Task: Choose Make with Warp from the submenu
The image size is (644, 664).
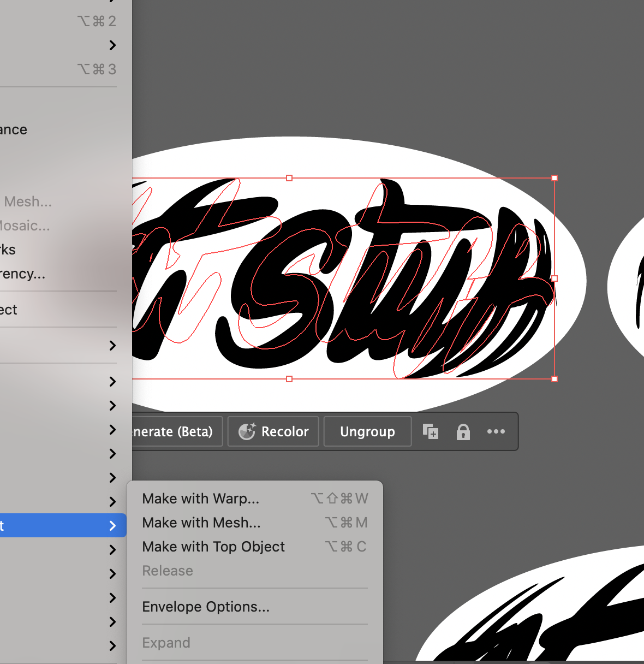Action: [200, 498]
